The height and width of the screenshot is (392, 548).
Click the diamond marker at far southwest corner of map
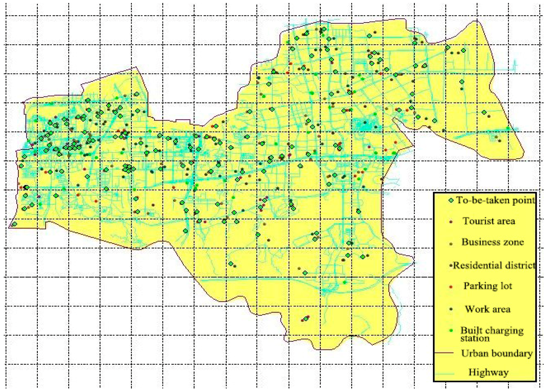click(15, 224)
